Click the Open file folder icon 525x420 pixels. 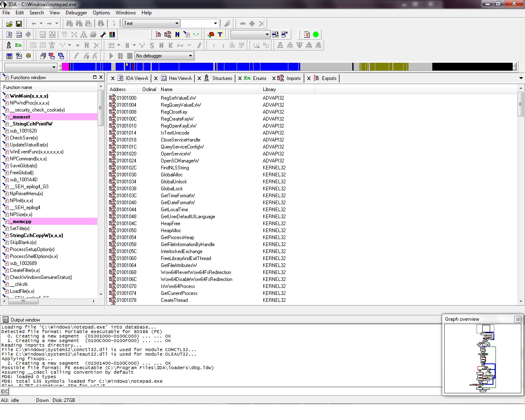9,24
